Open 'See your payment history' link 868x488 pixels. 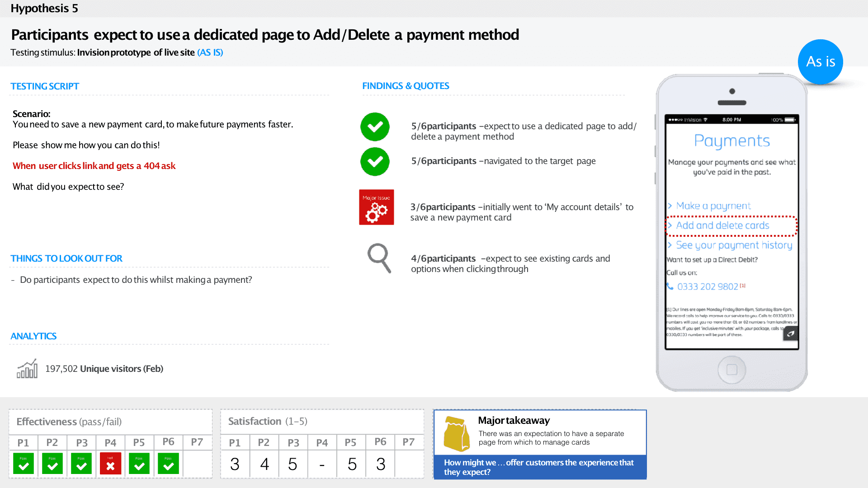[734, 245]
